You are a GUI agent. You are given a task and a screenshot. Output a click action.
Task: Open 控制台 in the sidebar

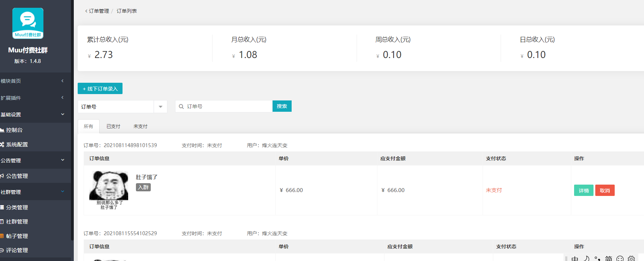point(14,130)
